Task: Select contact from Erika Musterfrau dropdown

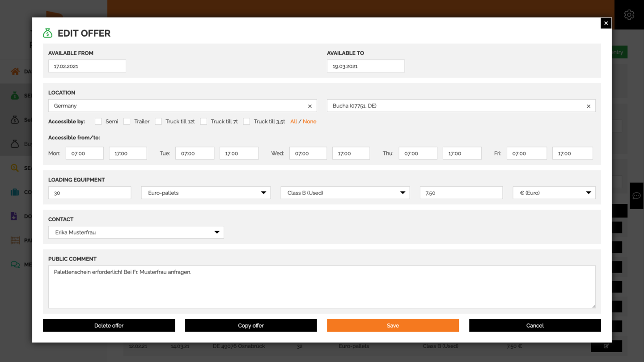Action: 136,232
